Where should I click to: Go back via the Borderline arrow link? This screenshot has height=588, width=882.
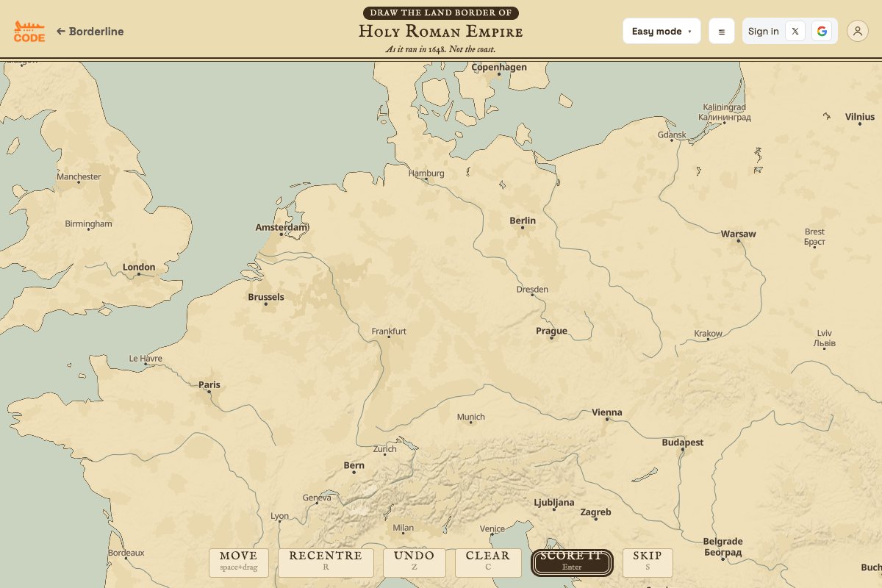click(x=90, y=32)
